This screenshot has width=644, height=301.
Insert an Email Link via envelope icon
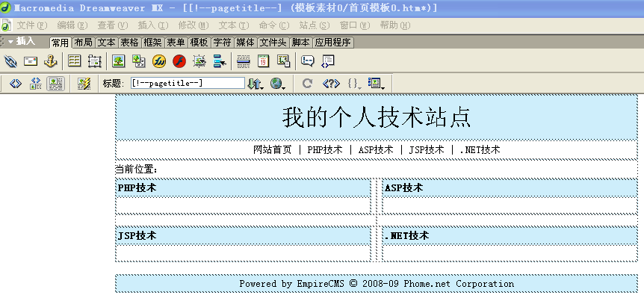(31, 61)
